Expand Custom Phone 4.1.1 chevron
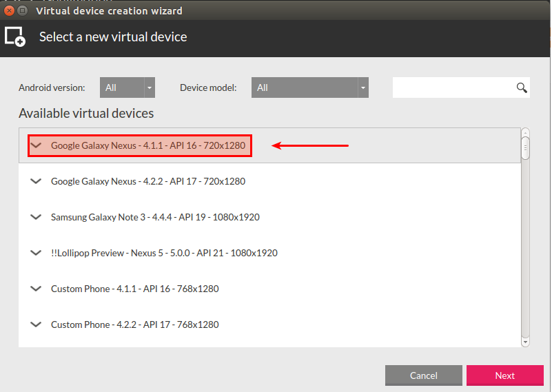 [x=36, y=289]
